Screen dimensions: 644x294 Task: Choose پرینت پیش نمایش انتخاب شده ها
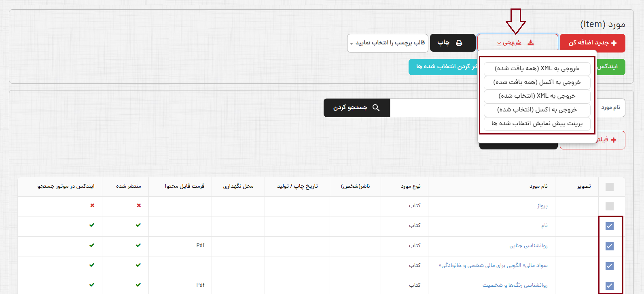[537, 124]
